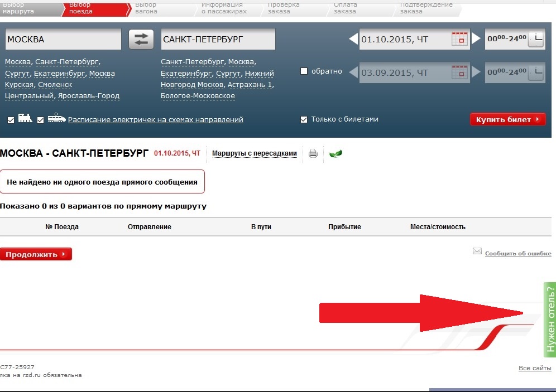Select the "Выбор поезда" step tab
The image size is (556, 392).
tap(84, 8)
